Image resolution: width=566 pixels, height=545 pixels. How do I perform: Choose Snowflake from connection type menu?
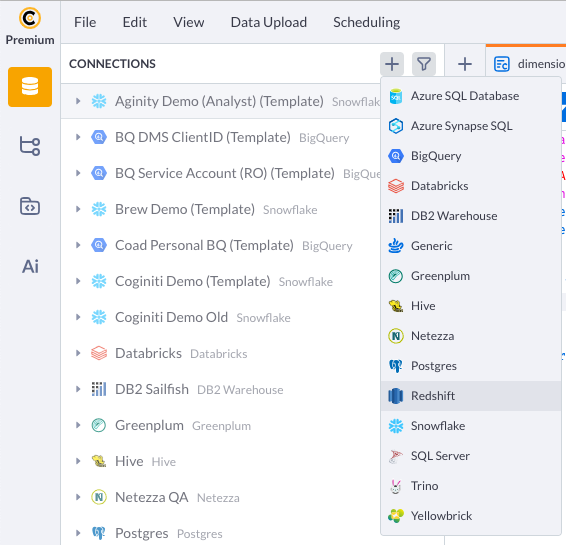471,426
